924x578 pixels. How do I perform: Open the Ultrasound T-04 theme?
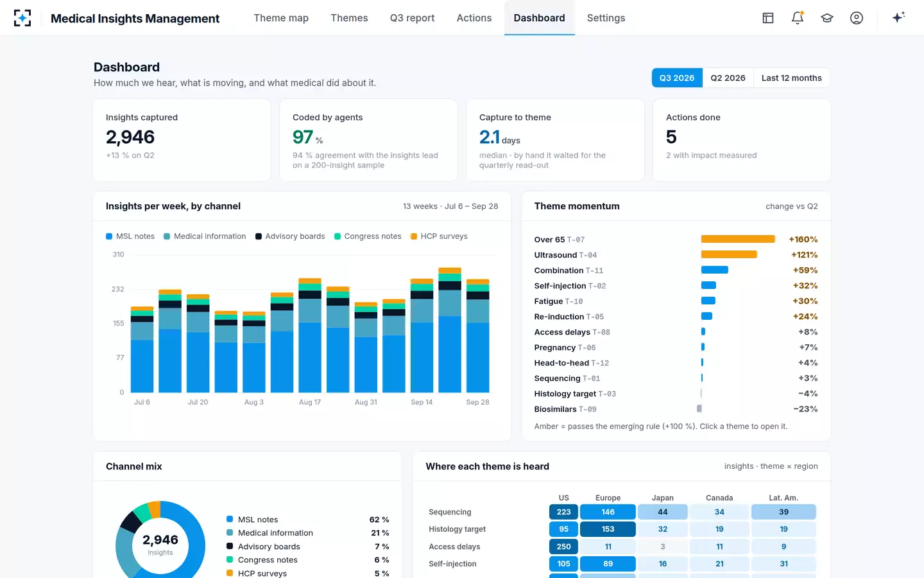pos(676,255)
